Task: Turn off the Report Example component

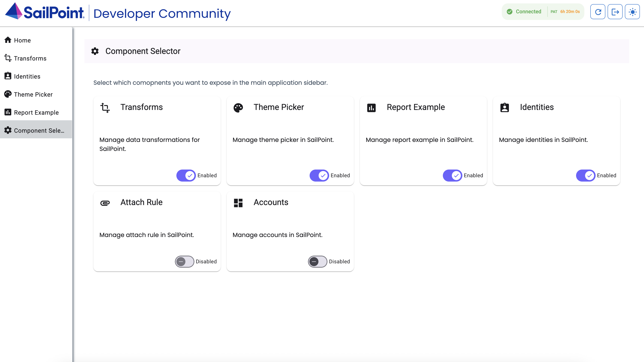Action: [452, 176]
